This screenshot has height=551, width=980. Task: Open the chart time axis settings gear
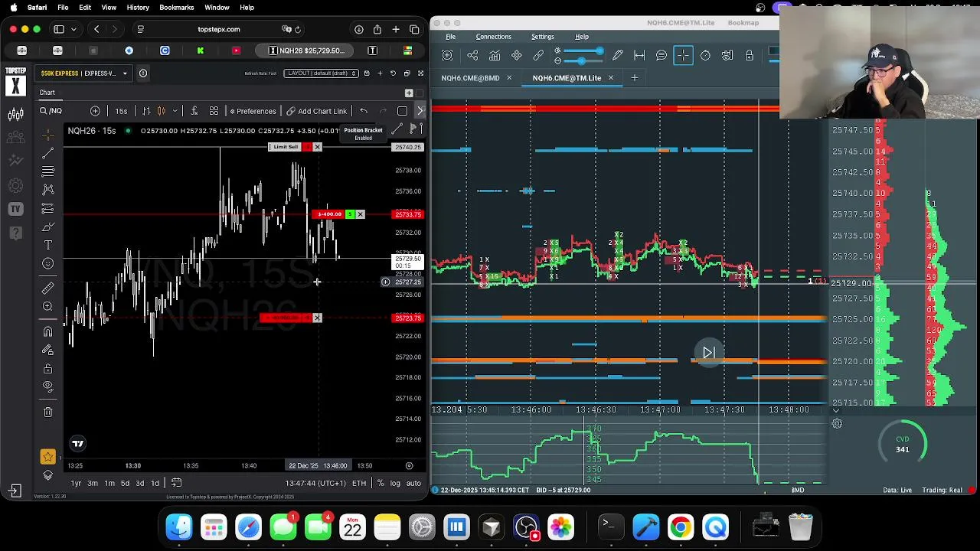click(x=409, y=465)
